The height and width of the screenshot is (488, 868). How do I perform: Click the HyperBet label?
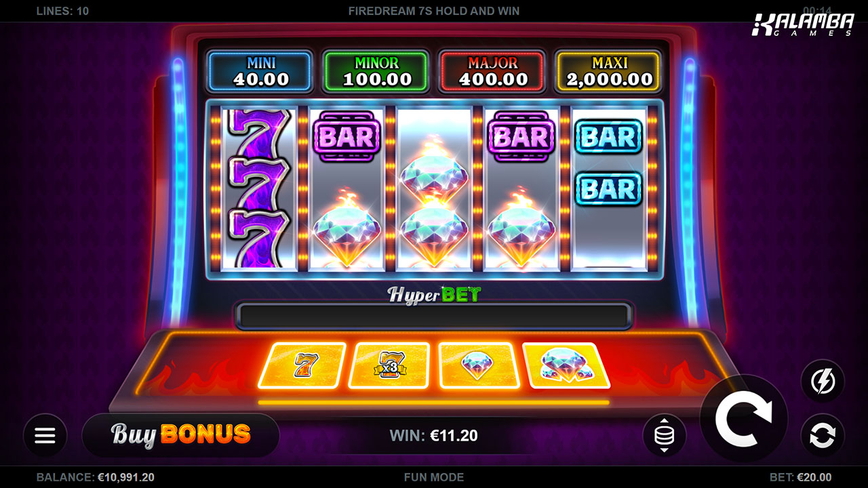[434, 294]
